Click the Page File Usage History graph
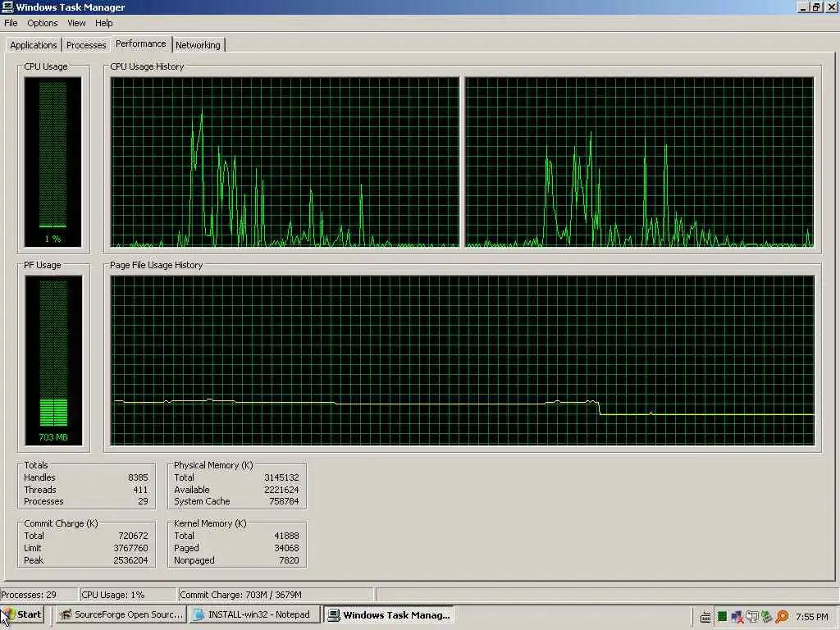840x630 pixels. [x=463, y=361]
